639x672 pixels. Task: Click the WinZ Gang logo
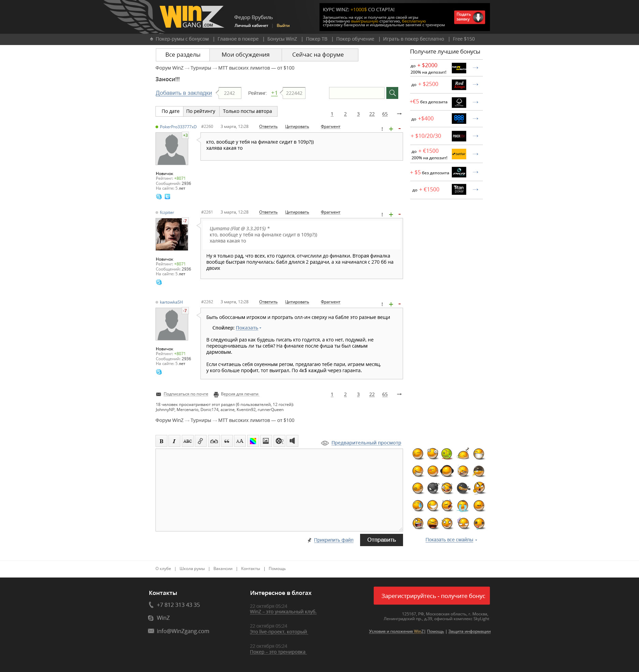click(x=192, y=16)
